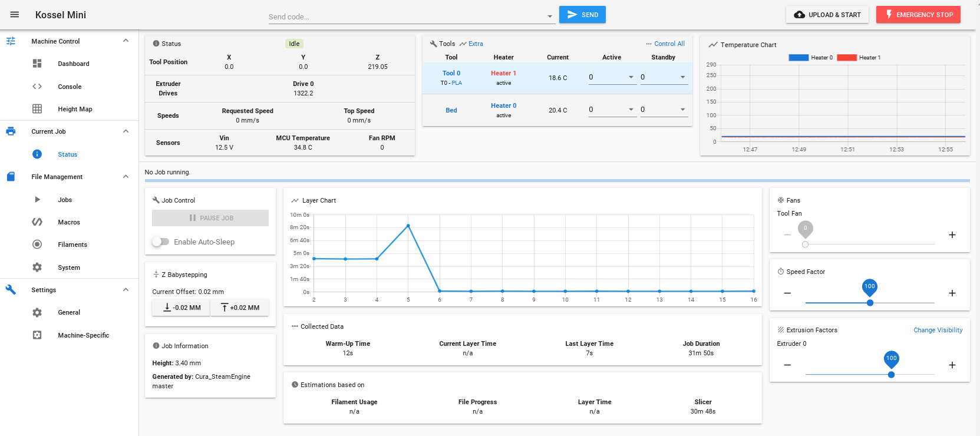Click the Layer Chart line icon
The height and width of the screenshot is (436, 980).
pyautogui.click(x=295, y=200)
